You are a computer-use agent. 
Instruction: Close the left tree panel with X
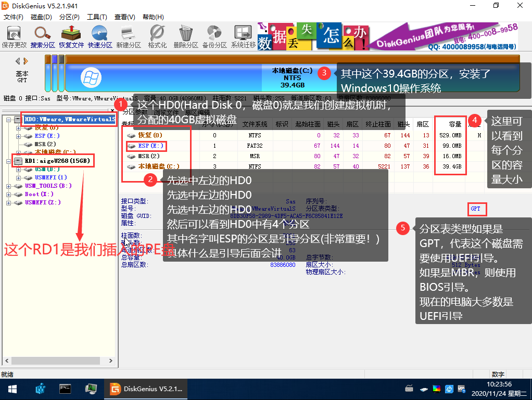click(x=112, y=110)
